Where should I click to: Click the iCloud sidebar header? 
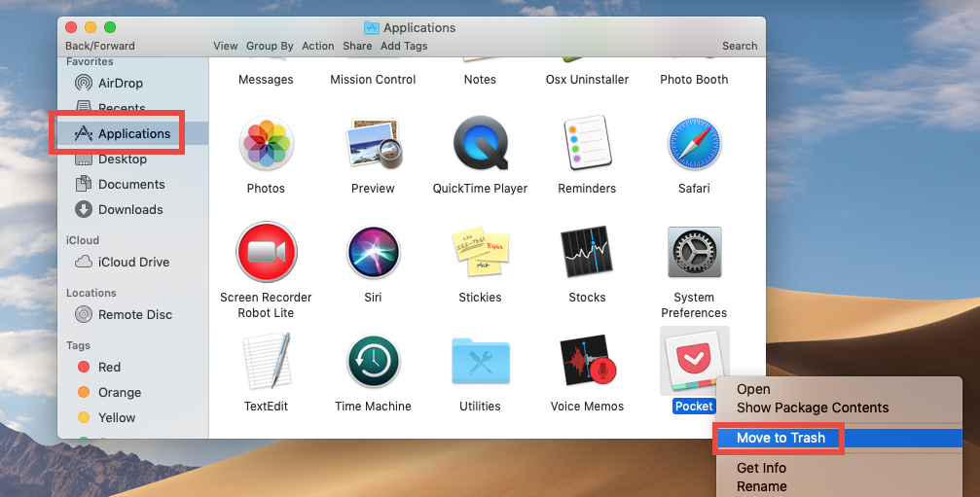click(x=83, y=240)
